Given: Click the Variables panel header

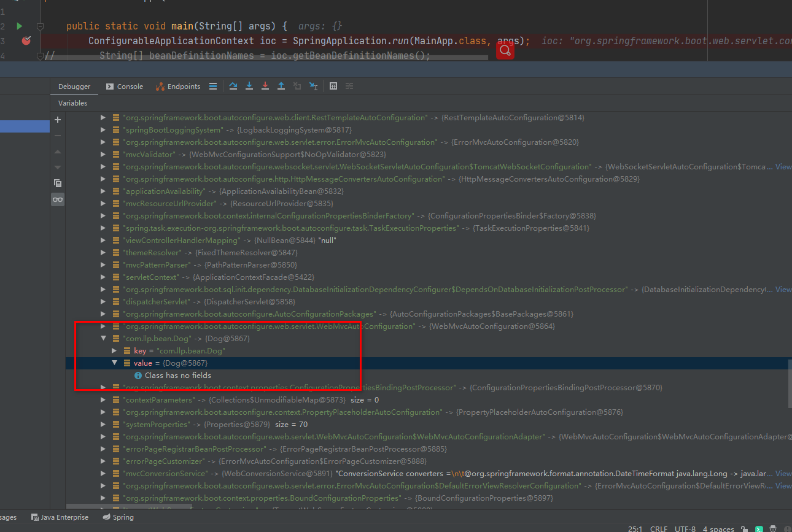Looking at the screenshot, I should (x=73, y=103).
